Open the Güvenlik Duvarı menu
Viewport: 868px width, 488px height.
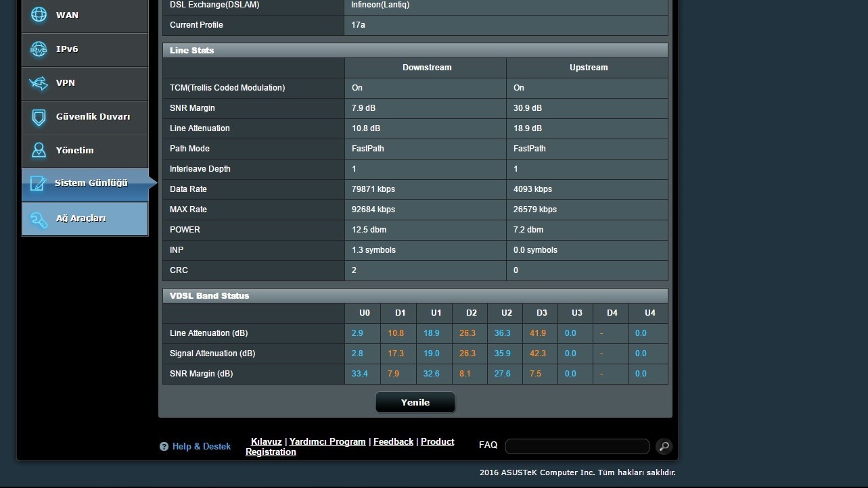pyautogui.click(x=85, y=117)
